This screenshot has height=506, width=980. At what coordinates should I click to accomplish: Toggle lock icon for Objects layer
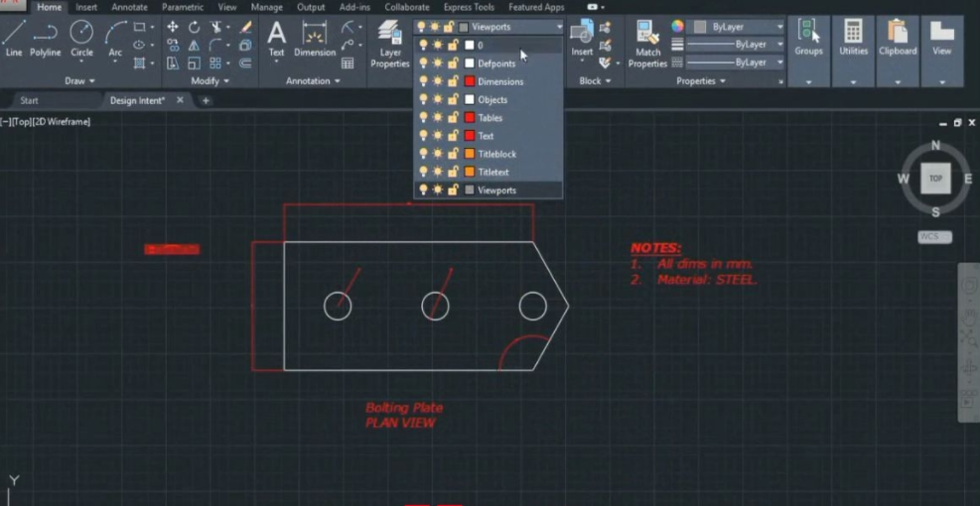pyautogui.click(x=453, y=100)
